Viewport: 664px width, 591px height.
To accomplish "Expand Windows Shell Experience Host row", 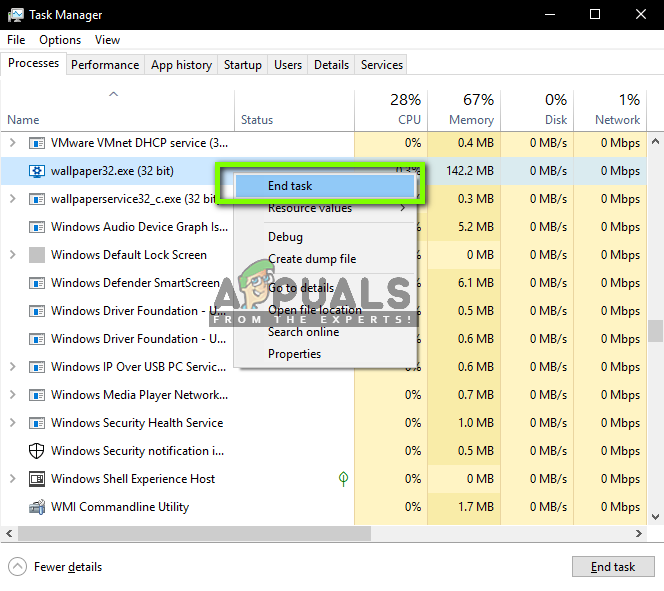I will 13,479.
